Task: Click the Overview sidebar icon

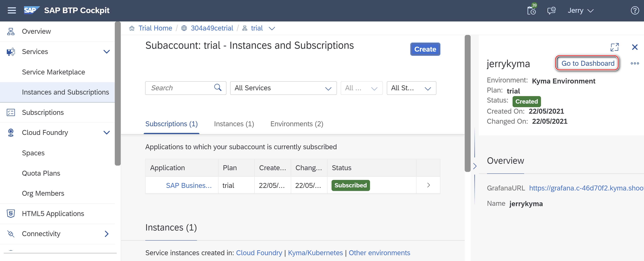Action: pos(11,31)
